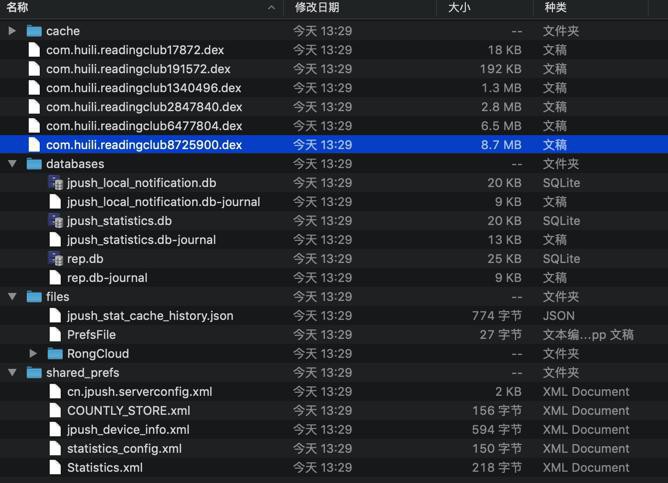Select the highlighted com.huili.readingclub8725900.dex name
The image size is (668, 483).
[x=144, y=145]
